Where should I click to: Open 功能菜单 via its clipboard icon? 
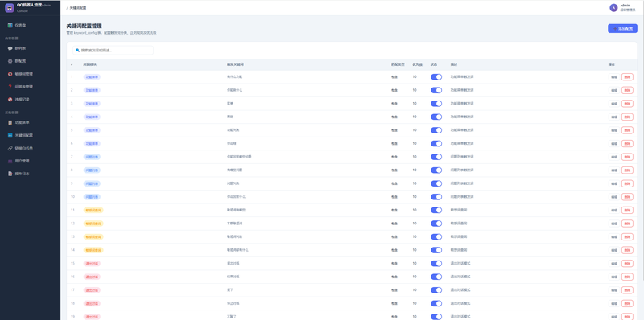click(x=10, y=123)
